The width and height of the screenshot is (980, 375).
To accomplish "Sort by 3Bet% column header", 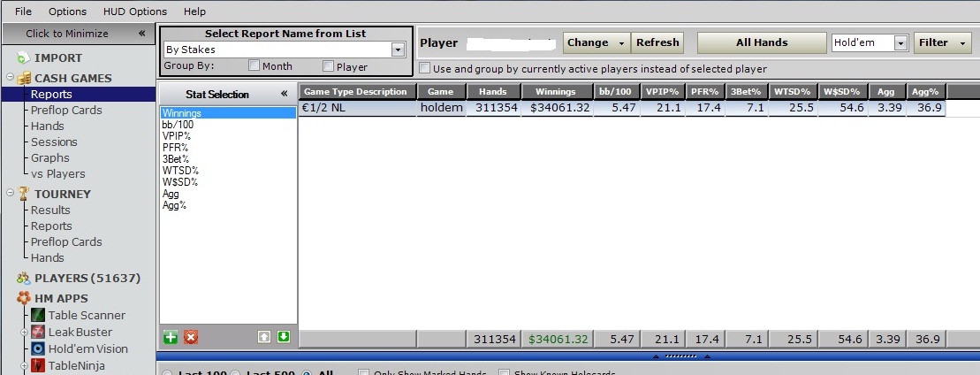I will 747,91.
